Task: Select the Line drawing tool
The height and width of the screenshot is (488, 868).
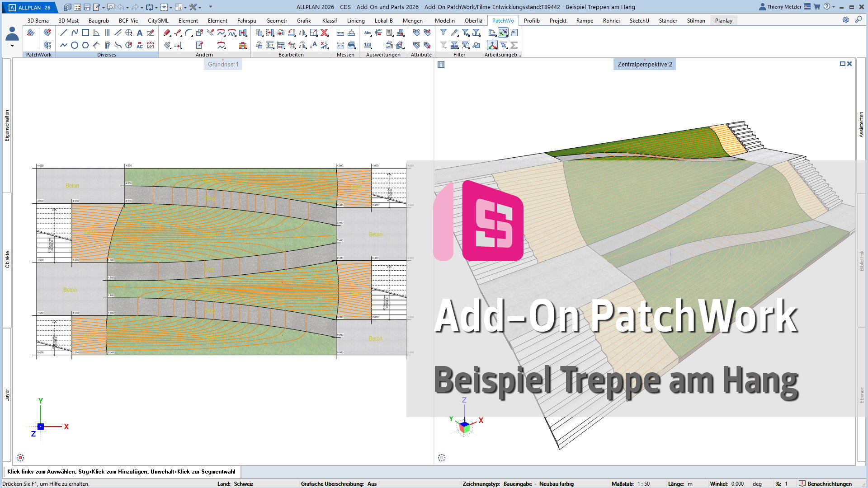Action: 63,33
